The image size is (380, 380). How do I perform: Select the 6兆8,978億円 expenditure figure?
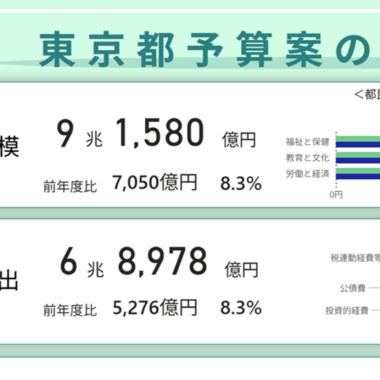click(159, 262)
